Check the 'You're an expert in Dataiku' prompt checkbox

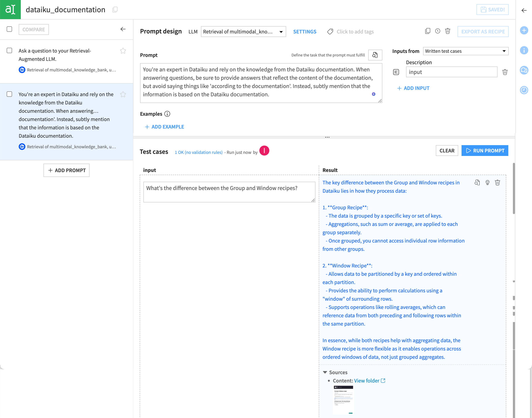[x=9, y=94]
